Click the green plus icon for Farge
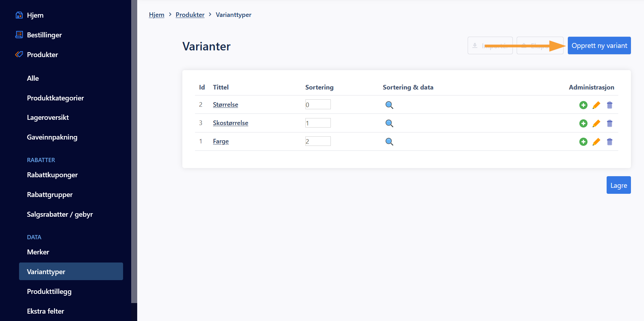 [x=583, y=142]
